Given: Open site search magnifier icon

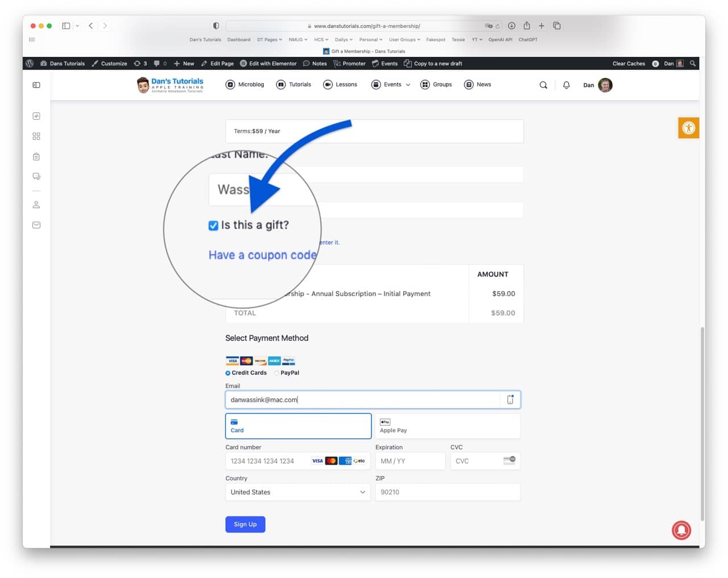Looking at the screenshot, I should click(543, 85).
